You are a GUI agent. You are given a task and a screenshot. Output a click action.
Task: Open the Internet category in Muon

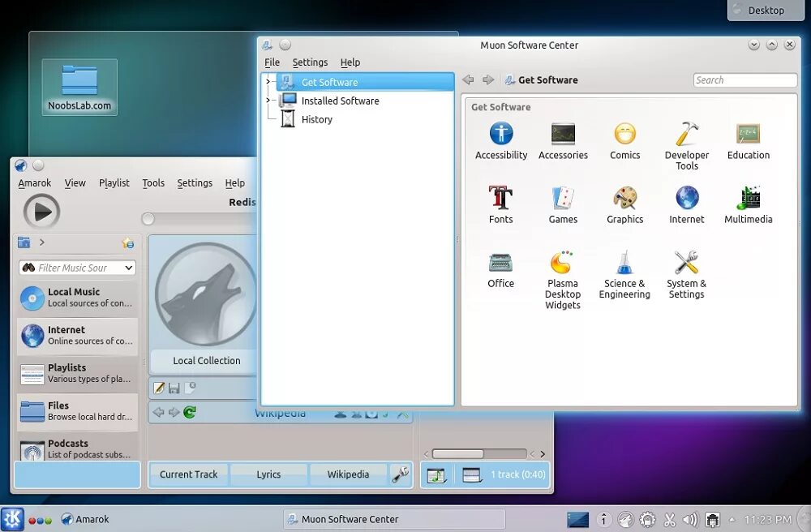point(686,205)
